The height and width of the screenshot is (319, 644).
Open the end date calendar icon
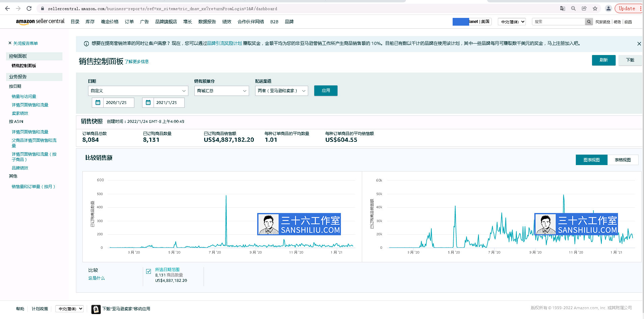click(148, 103)
